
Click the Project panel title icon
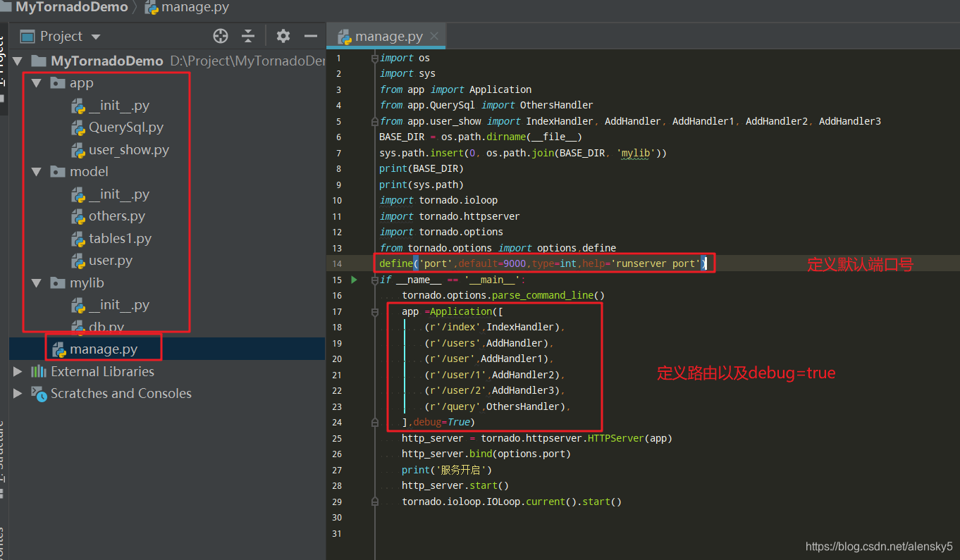(x=27, y=37)
